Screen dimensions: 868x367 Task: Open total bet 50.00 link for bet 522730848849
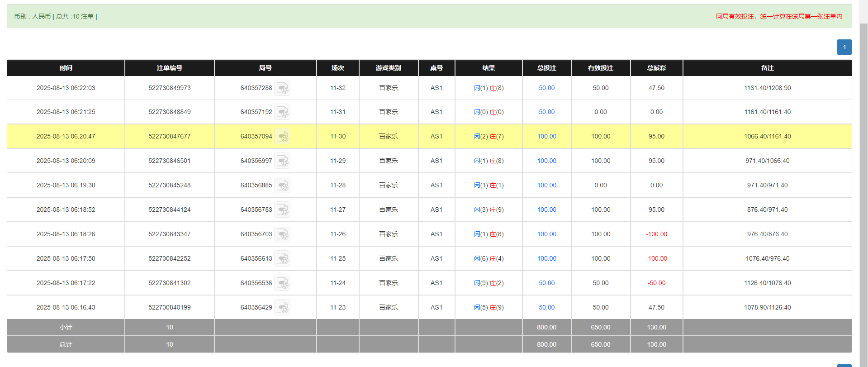click(x=546, y=112)
